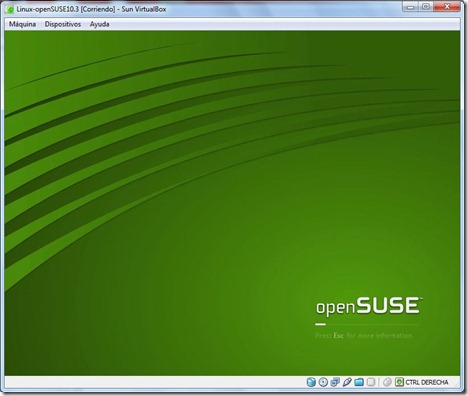Click the openSUSE logo in the VM screen

[369, 306]
